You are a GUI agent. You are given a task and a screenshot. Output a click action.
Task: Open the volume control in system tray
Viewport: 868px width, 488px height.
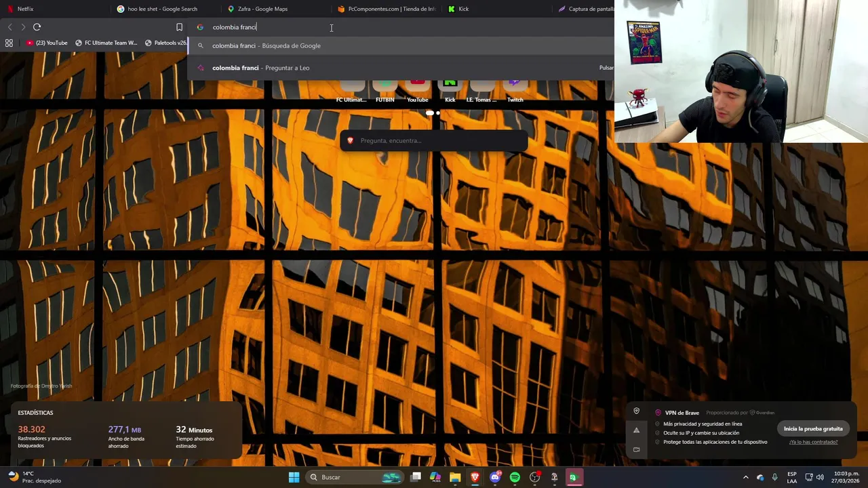[820, 477]
